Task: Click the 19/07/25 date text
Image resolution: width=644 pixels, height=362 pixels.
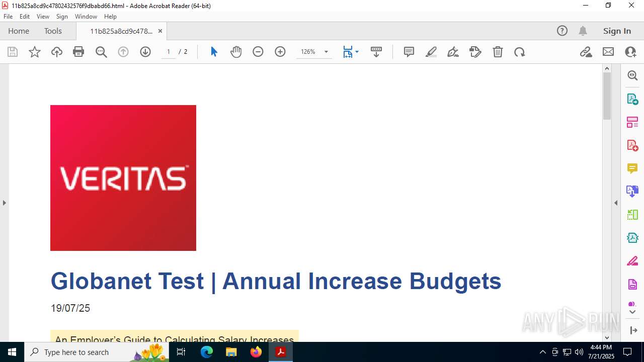Action: [70, 308]
